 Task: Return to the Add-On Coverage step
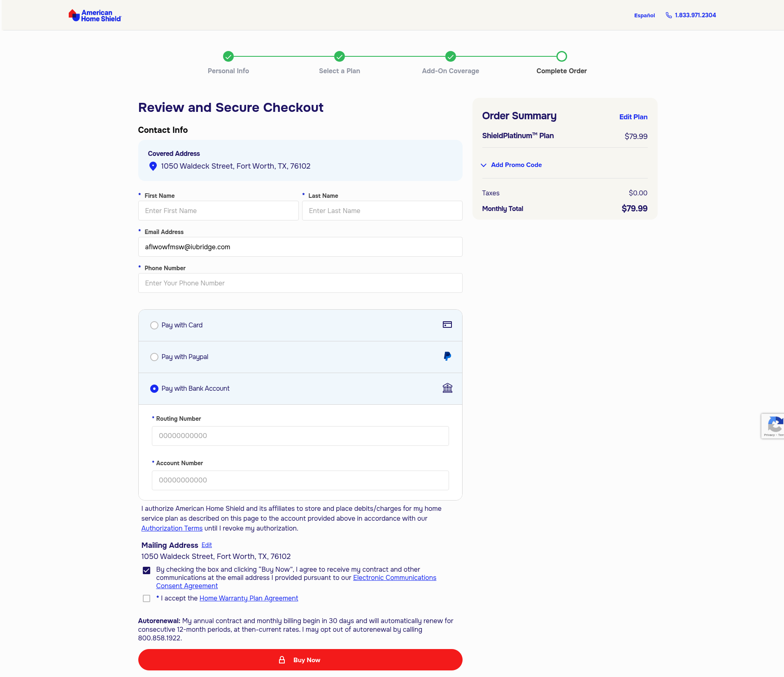(450, 56)
